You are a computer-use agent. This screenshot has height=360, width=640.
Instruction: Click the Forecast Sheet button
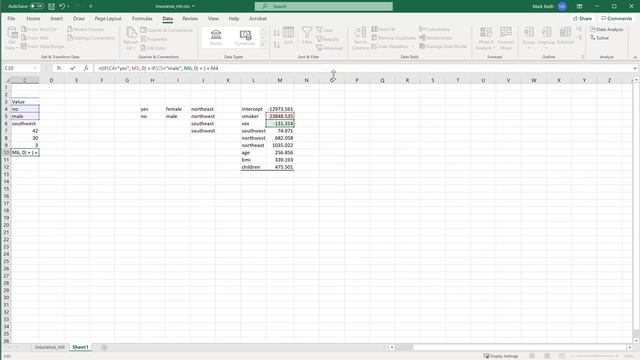pos(506,38)
